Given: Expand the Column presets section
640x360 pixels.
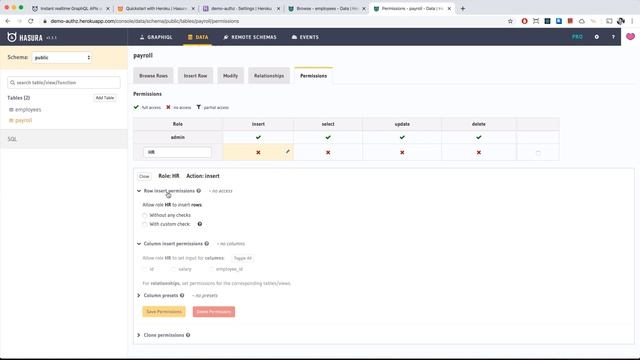Looking at the screenshot, I should click(139, 295).
